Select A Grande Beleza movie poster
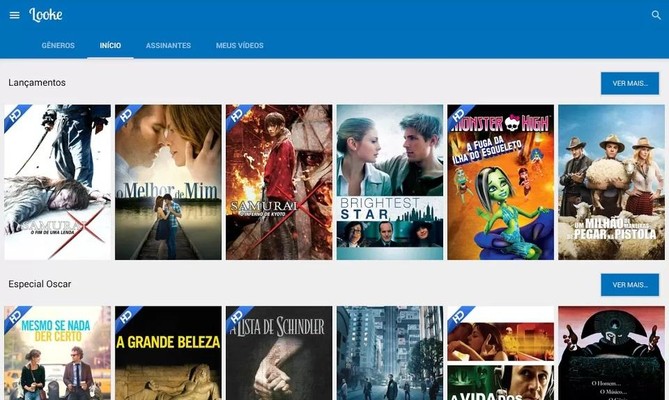The height and width of the screenshot is (400, 669). (168, 353)
